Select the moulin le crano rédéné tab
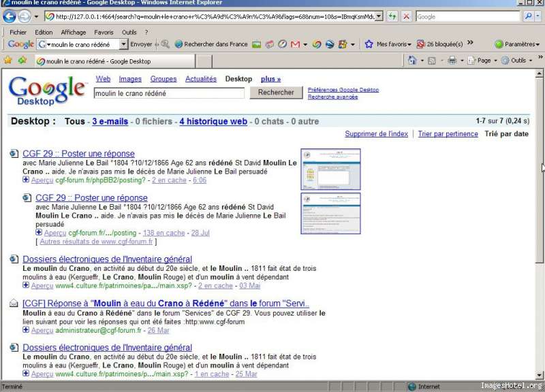This screenshot has width=545, height=392. (x=114, y=61)
